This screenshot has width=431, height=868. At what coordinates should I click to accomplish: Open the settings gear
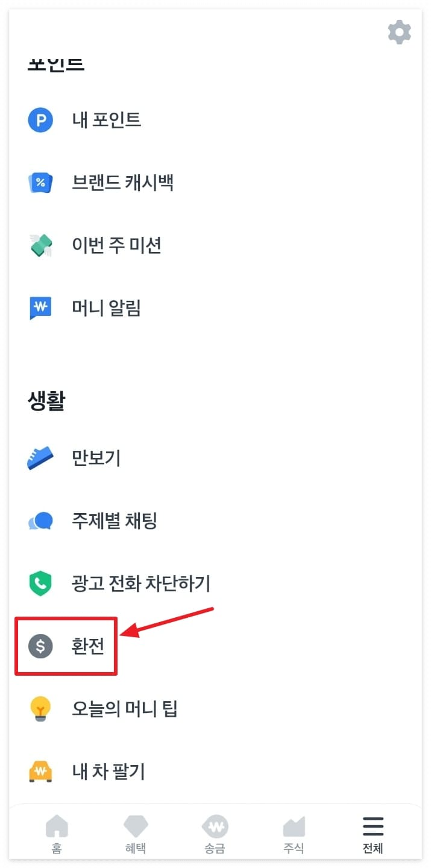coord(399,33)
